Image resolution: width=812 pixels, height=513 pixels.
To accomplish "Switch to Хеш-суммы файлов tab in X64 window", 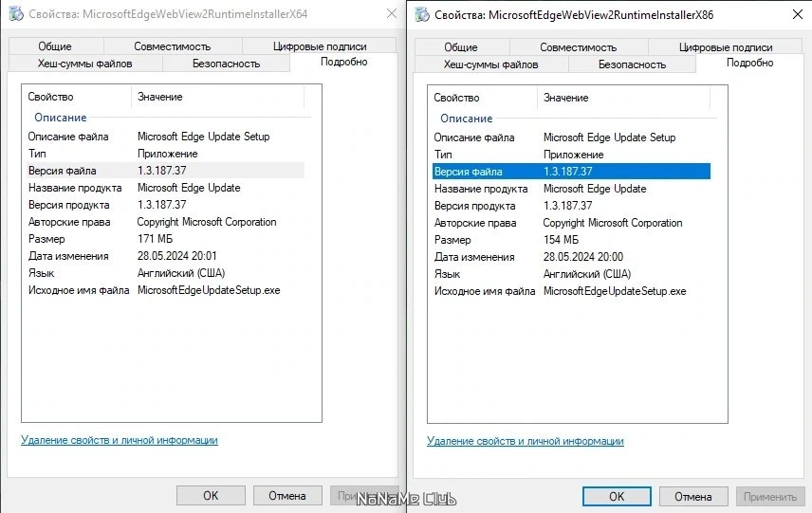I will (x=85, y=64).
